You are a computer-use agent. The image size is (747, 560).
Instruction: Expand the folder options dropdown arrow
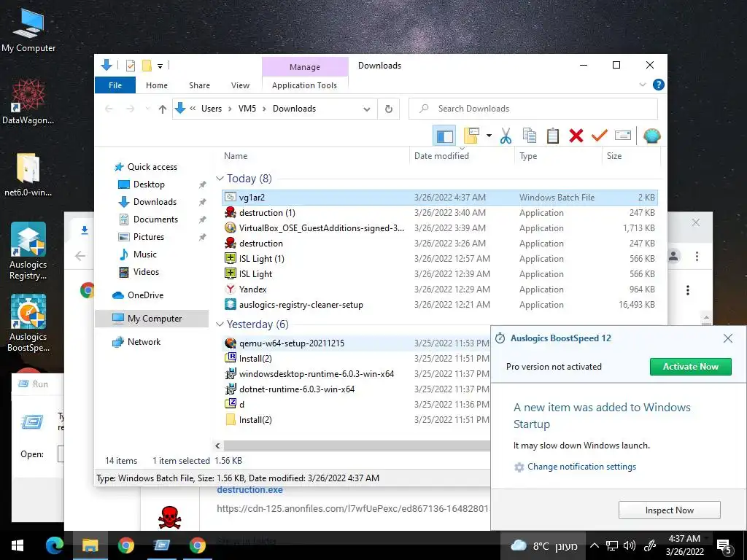coord(489,136)
